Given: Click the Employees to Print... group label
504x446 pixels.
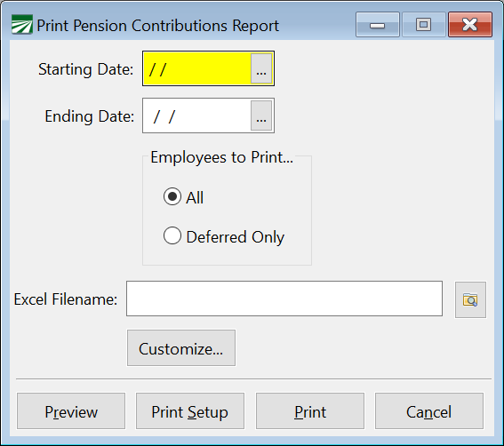Looking at the screenshot, I should click(x=222, y=157).
